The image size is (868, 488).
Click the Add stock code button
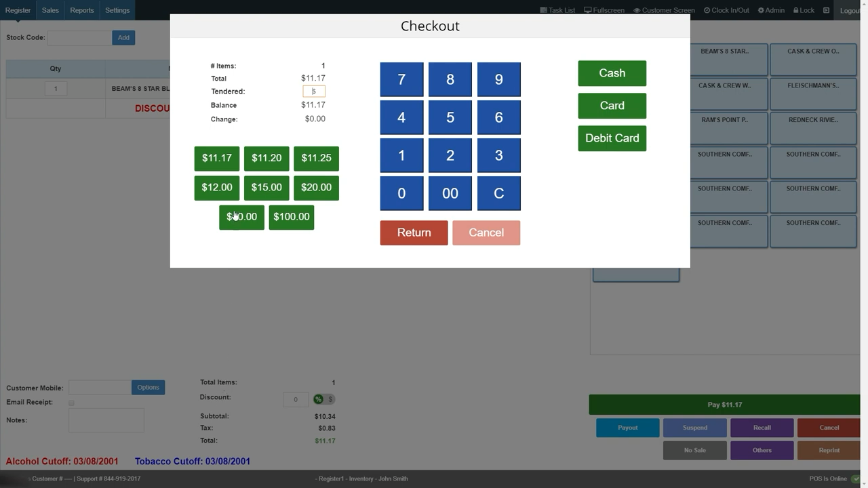pos(123,37)
